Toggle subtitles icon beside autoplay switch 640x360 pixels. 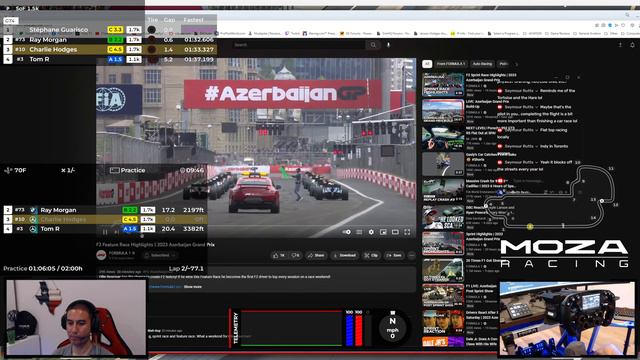pos(359,232)
